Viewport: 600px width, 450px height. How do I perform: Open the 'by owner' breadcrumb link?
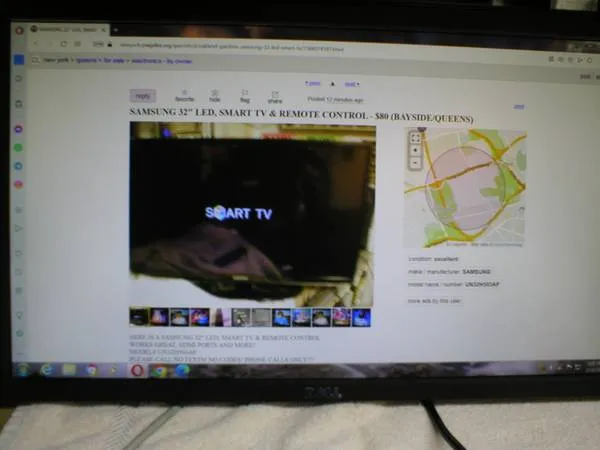(179, 61)
